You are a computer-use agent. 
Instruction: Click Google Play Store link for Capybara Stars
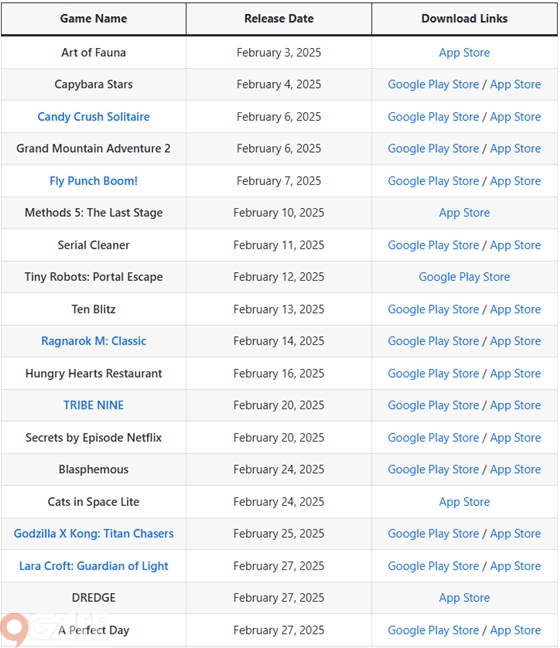[x=433, y=84]
